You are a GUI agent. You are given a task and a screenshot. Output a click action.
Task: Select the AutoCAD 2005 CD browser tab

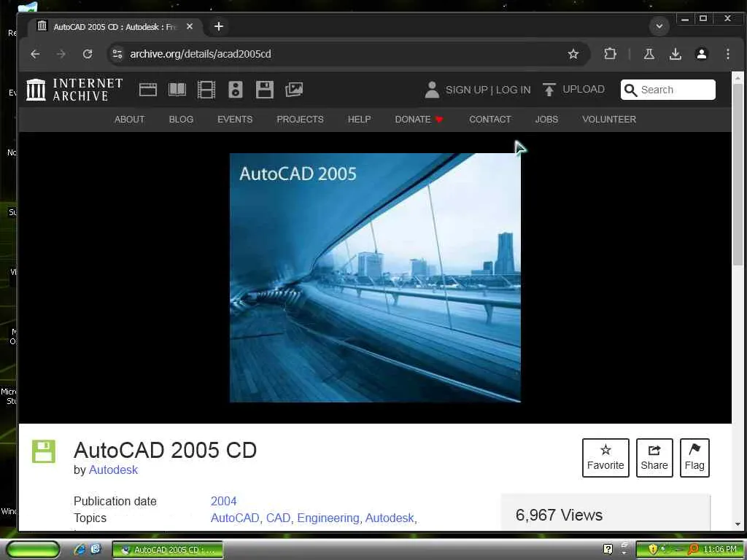pos(115,27)
